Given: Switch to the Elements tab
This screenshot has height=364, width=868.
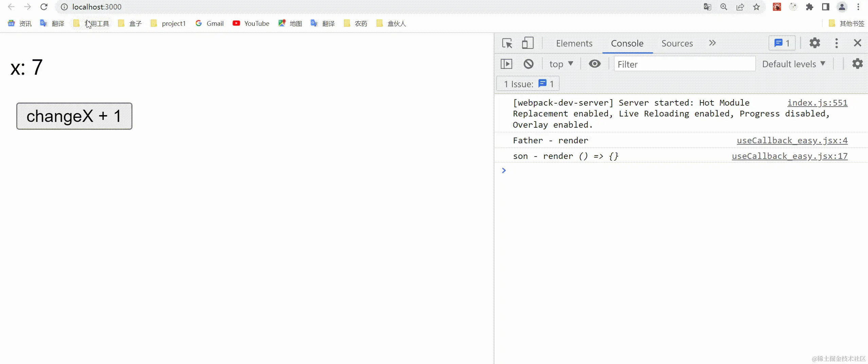Looking at the screenshot, I should tap(574, 43).
